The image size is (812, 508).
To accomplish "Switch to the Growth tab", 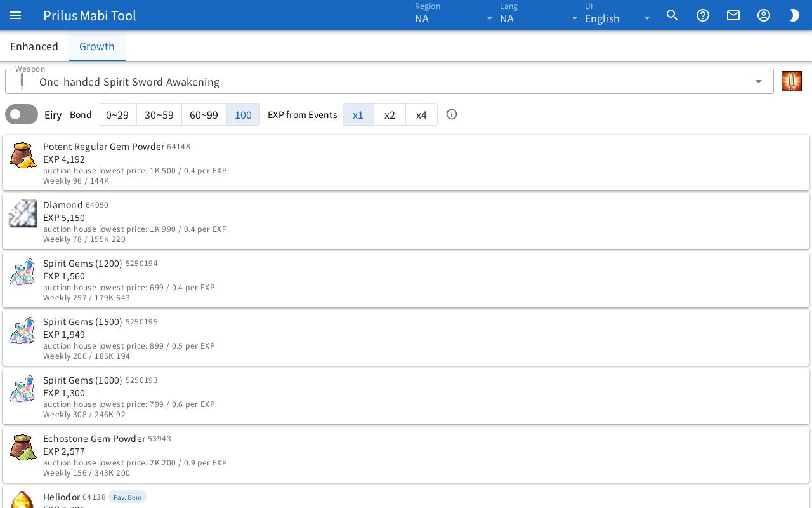I will pos(97,46).
